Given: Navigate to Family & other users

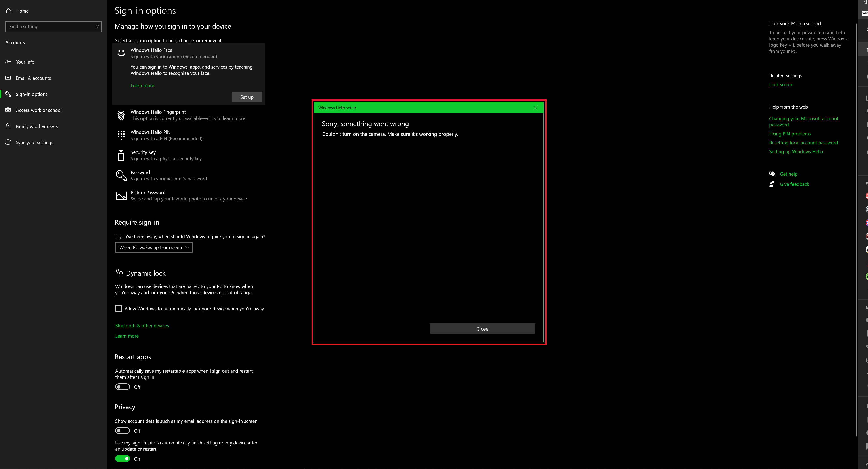Looking at the screenshot, I should point(37,126).
